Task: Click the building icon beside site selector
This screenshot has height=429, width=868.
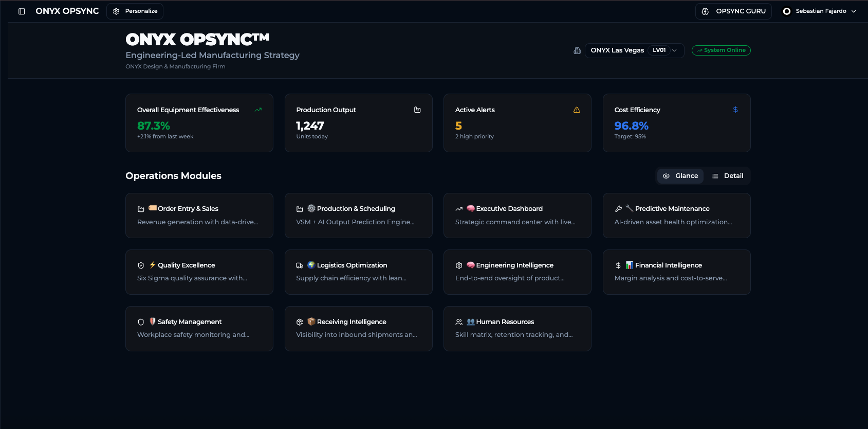Action: pos(577,50)
